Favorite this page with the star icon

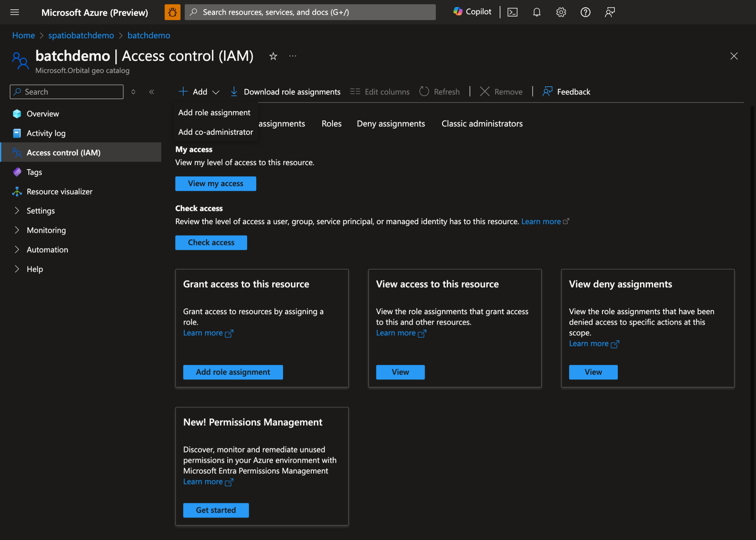pyautogui.click(x=273, y=56)
